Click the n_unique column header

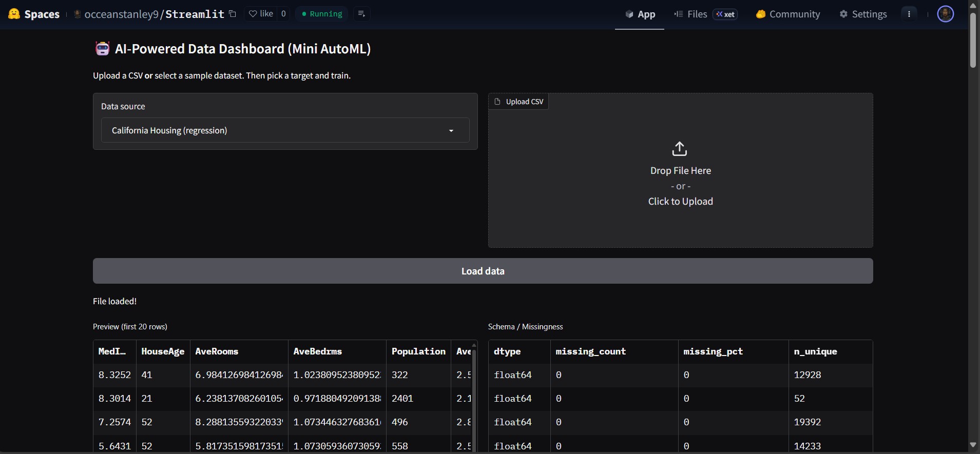point(831,351)
